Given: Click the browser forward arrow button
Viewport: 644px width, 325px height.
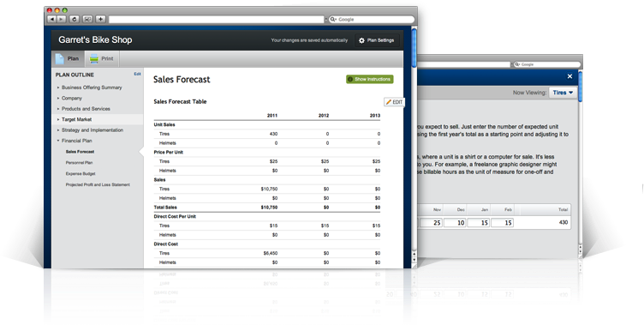Looking at the screenshot, I should pos(61,20).
